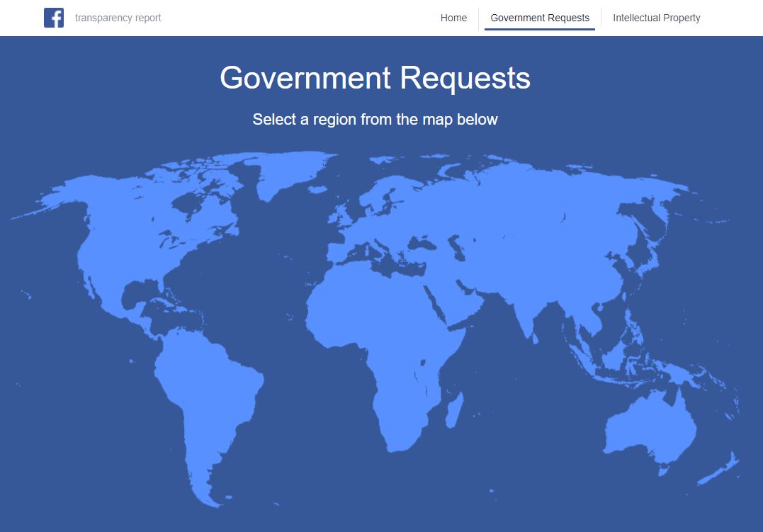Click the Facebook logo icon
The image size is (763, 532).
coord(54,18)
